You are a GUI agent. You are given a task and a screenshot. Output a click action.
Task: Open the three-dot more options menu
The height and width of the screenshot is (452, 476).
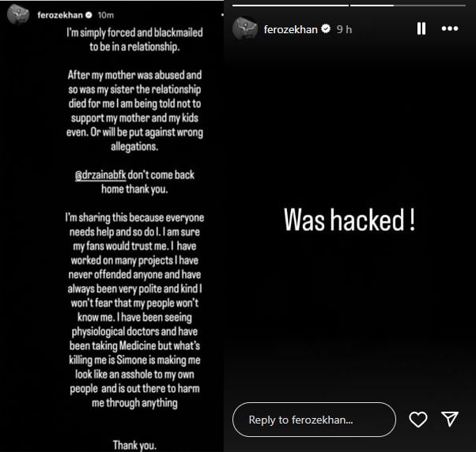click(x=450, y=28)
